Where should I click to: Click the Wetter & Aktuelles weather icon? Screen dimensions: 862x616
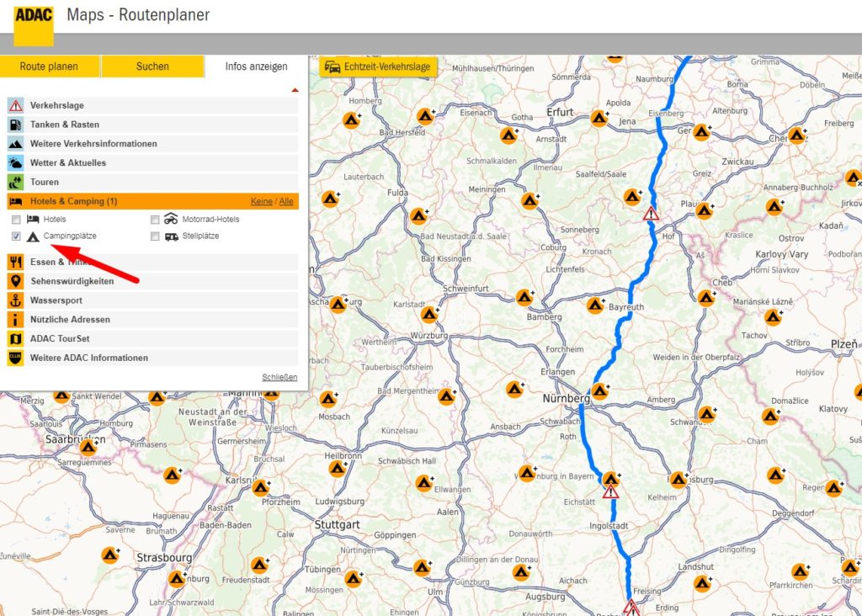(15, 163)
